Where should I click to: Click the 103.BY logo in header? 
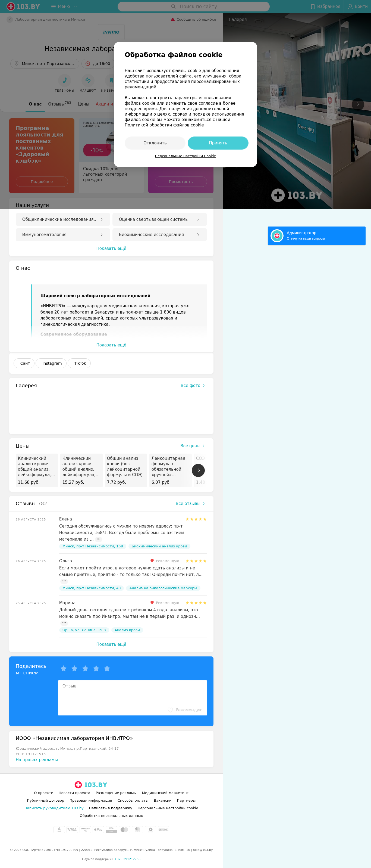tap(23, 7)
